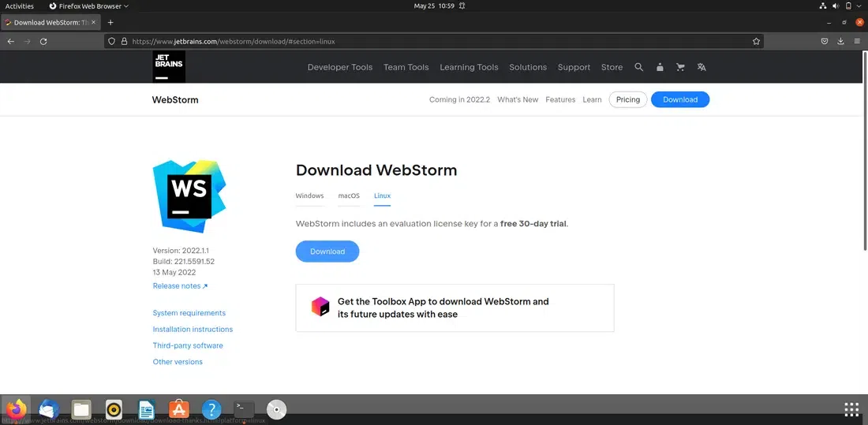868x425 pixels.
Task: Select the Linux download tab
Action: tap(382, 196)
